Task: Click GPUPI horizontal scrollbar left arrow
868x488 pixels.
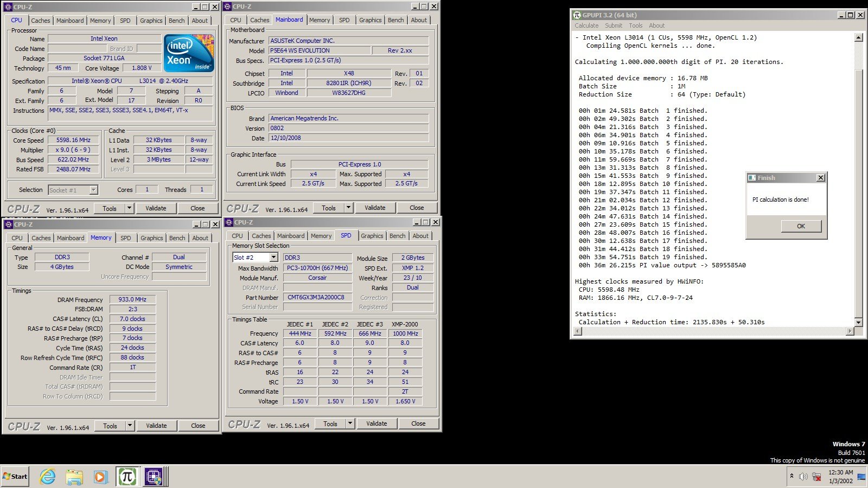Action: [x=578, y=331]
